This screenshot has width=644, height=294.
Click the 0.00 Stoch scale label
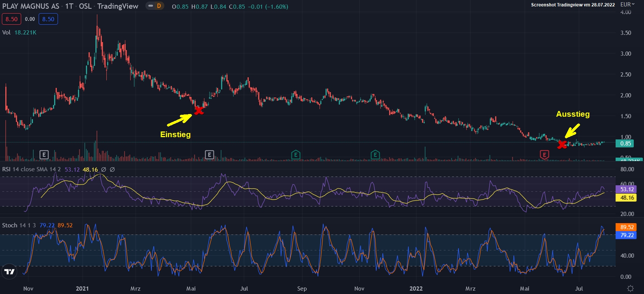click(626, 277)
